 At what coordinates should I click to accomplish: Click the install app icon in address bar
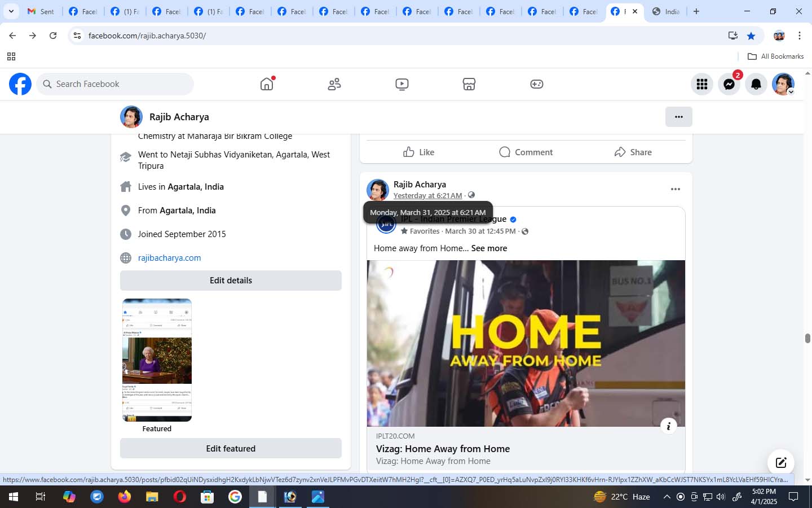click(x=732, y=36)
